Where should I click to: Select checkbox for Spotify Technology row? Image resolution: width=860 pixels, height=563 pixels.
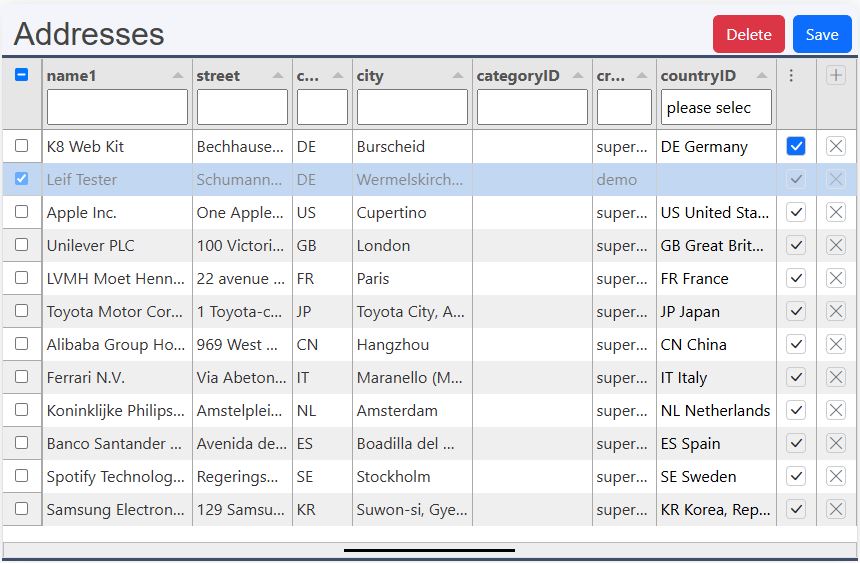[x=21, y=475]
